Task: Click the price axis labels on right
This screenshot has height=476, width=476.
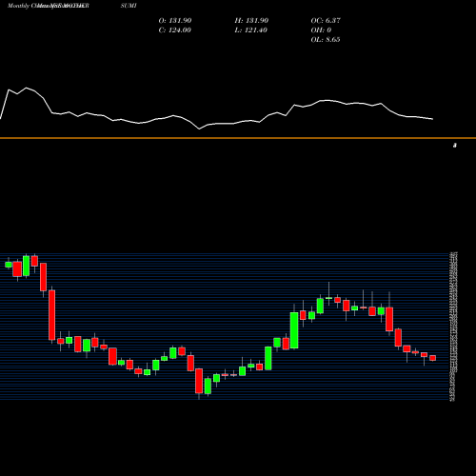Action: [x=453, y=327]
